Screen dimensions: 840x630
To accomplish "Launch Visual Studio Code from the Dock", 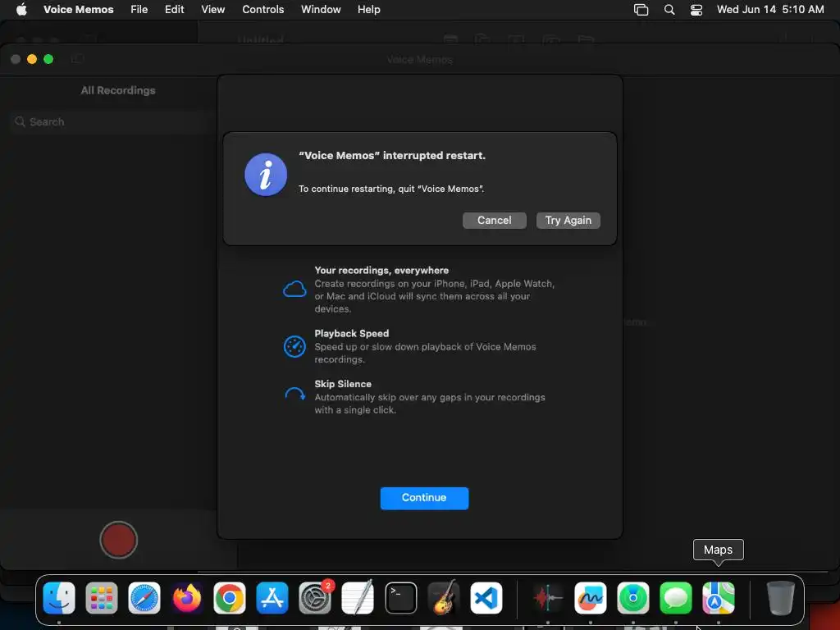I will (x=486, y=597).
